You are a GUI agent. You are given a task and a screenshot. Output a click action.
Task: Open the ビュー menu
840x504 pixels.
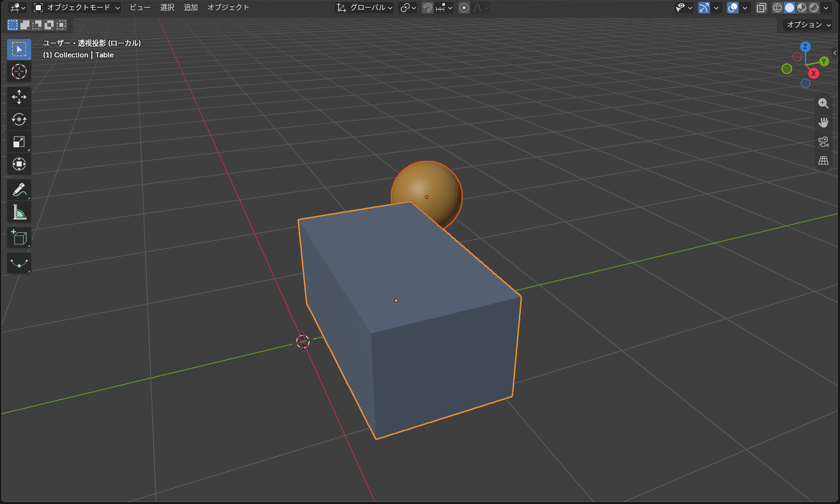(x=140, y=8)
